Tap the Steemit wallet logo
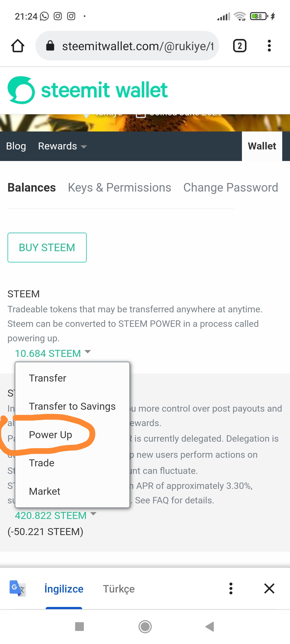Viewport: 290px width, 644px height. click(x=88, y=90)
